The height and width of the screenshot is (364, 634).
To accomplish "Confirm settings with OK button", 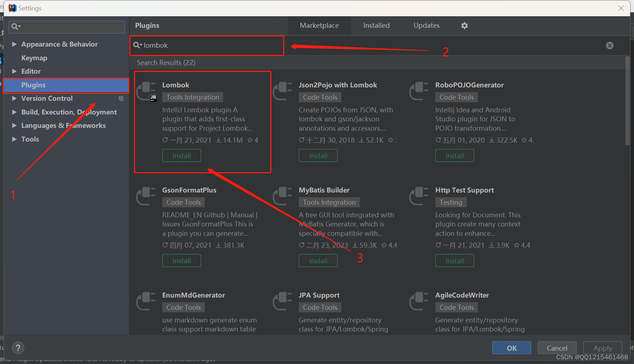I will pyautogui.click(x=512, y=348).
